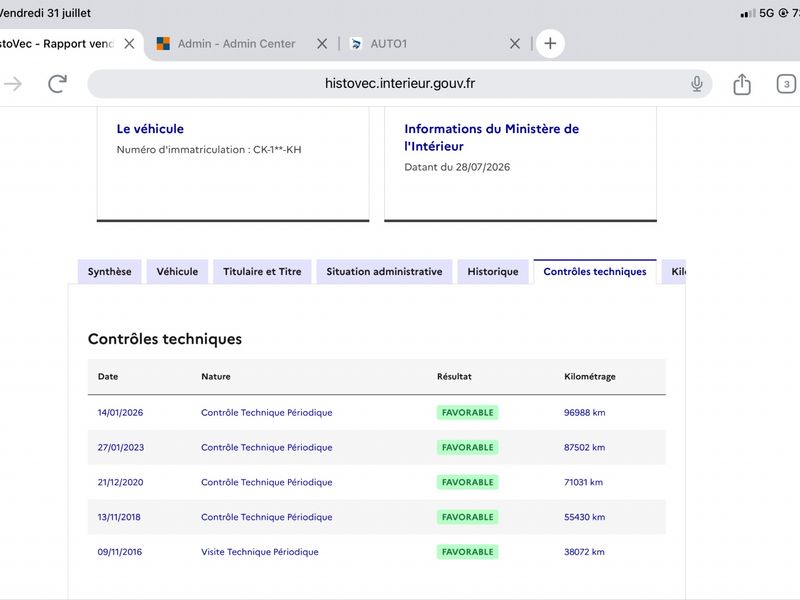Reload the HistoVec page
The height and width of the screenshot is (600, 800).
(57, 84)
